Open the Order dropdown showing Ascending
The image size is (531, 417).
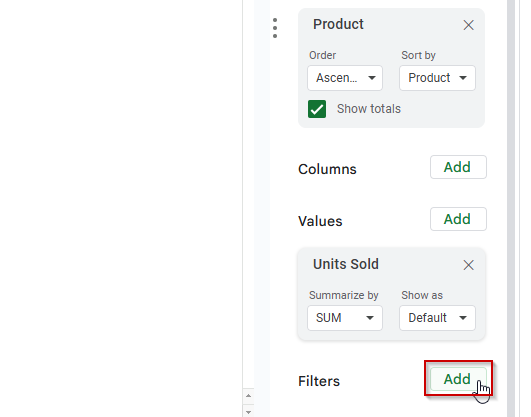(x=345, y=78)
